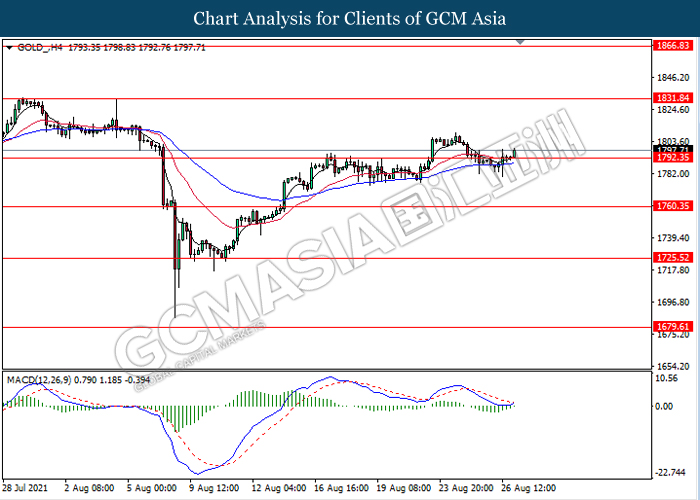Image resolution: width=700 pixels, height=500 pixels.
Task: Click the 1824.60 price axis value
Action: tap(673, 110)
